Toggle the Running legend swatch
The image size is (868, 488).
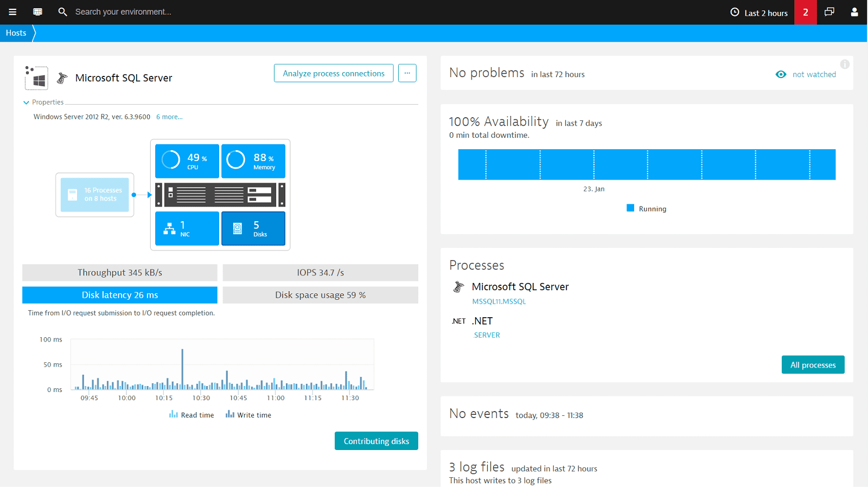tap(630, 208)
